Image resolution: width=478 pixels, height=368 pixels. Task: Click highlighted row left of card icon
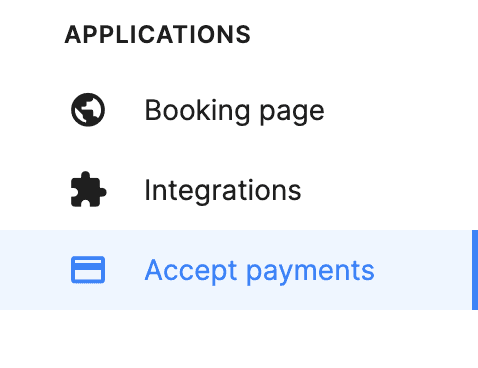click(33, 270)
